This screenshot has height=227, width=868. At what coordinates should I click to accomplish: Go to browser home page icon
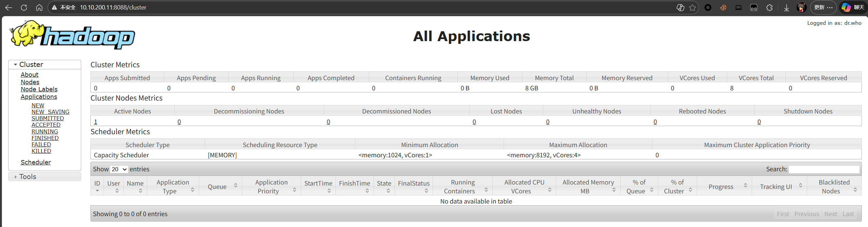tap(39, 7)
